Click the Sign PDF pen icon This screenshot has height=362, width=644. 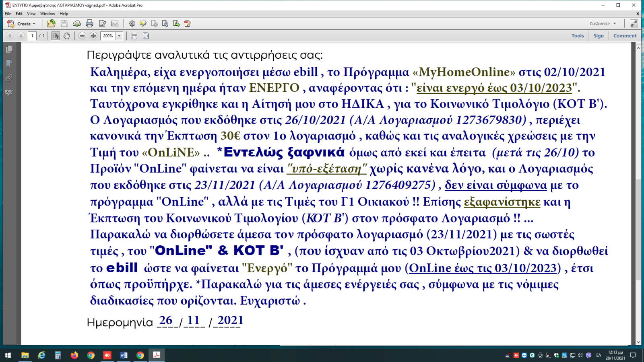[187, 24]
